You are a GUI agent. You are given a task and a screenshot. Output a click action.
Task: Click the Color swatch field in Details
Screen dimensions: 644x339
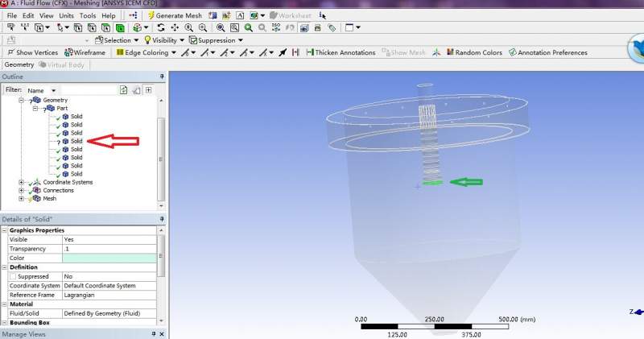click(109, 258)
